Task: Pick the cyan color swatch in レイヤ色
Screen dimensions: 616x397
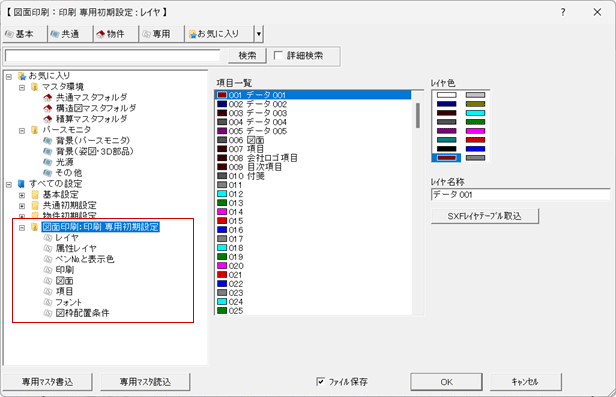Action: 475,113
